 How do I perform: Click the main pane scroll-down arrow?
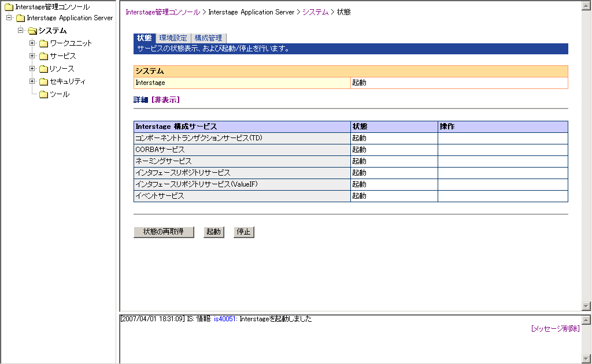click(586, 306)
